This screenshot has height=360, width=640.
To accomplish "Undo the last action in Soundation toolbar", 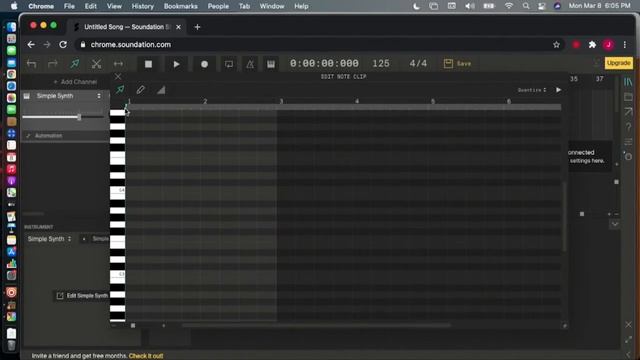I will coord(31,64).
